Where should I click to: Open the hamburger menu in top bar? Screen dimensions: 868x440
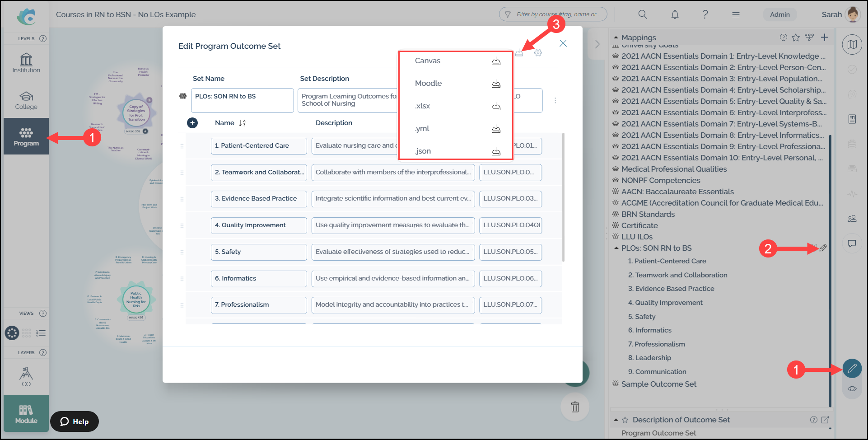pos(736,14)
